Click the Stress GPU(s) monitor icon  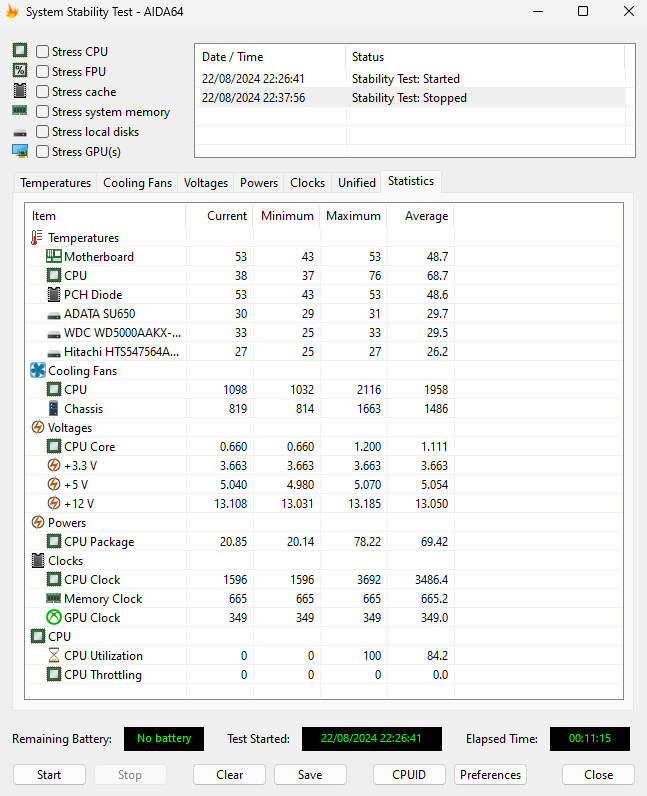click(20, 151)
